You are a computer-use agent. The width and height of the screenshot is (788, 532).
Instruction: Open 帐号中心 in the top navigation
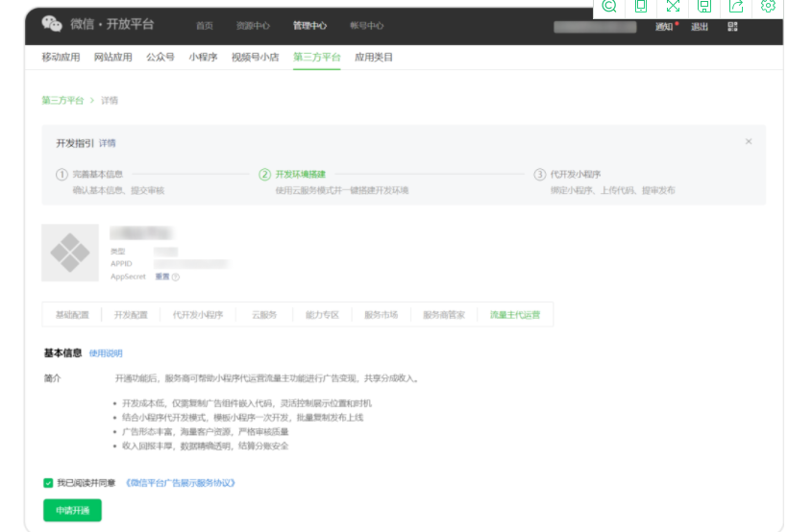tap(367, 26)
